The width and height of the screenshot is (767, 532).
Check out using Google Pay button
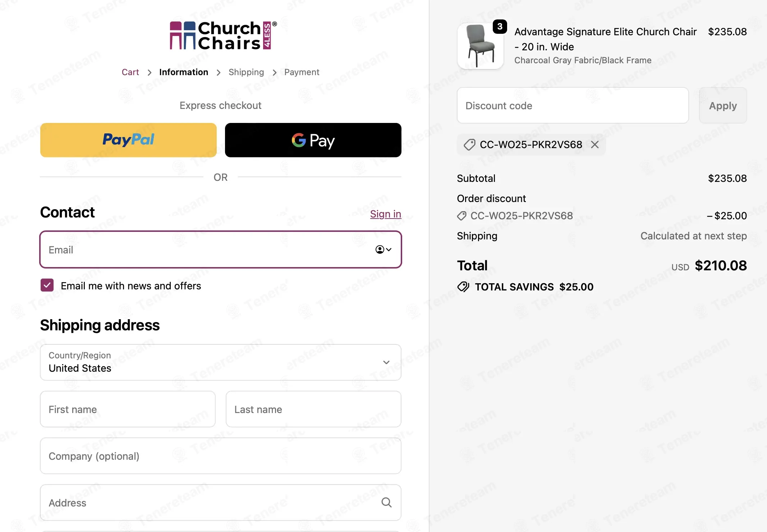click(313, 140)
